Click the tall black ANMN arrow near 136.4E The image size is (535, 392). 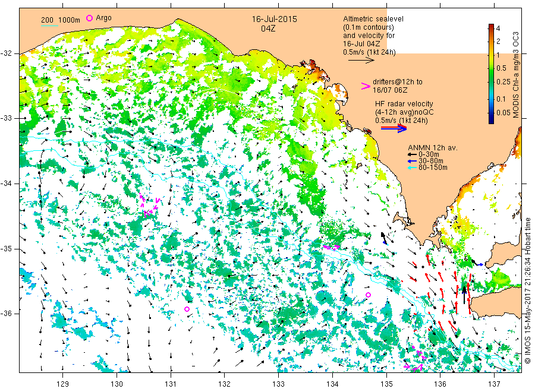tap(464, 295)
